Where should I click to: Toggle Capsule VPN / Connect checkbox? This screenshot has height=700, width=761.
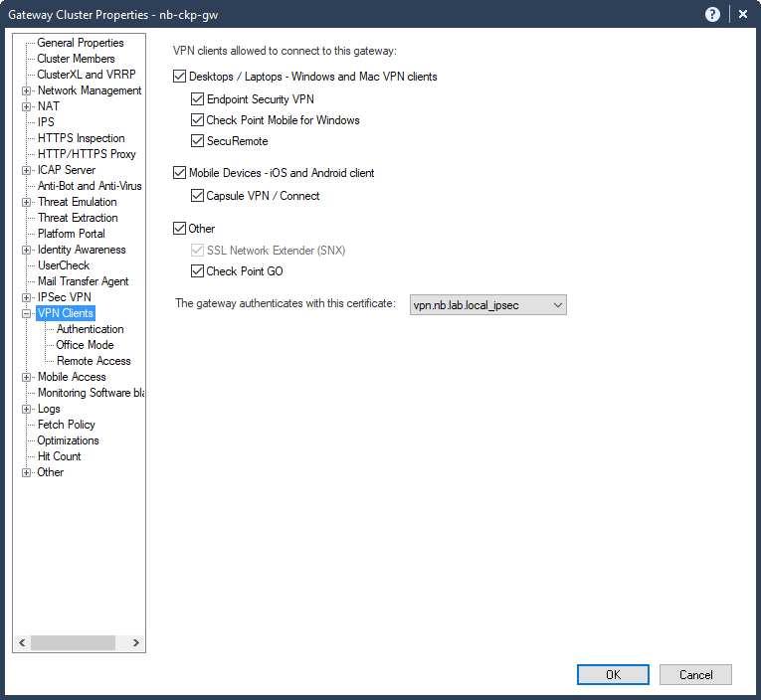pyautogui.click(x=197, y=196)
